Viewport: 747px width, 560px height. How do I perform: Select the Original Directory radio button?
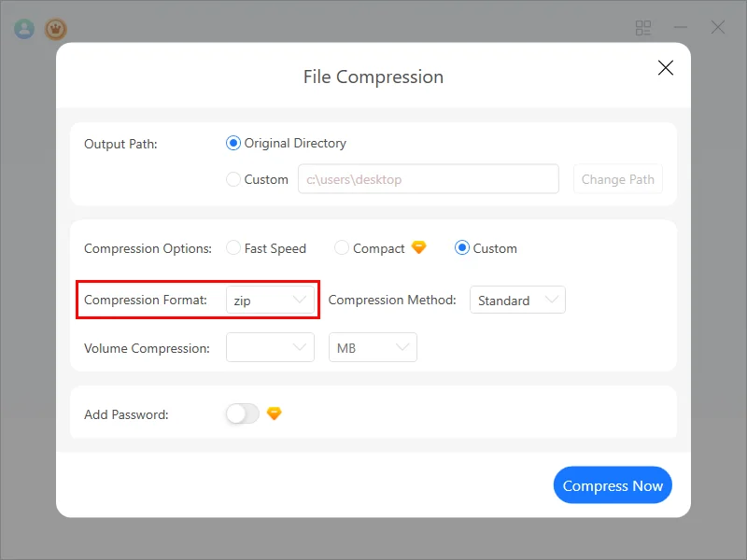pyautogui.click(x=233, y=144)
